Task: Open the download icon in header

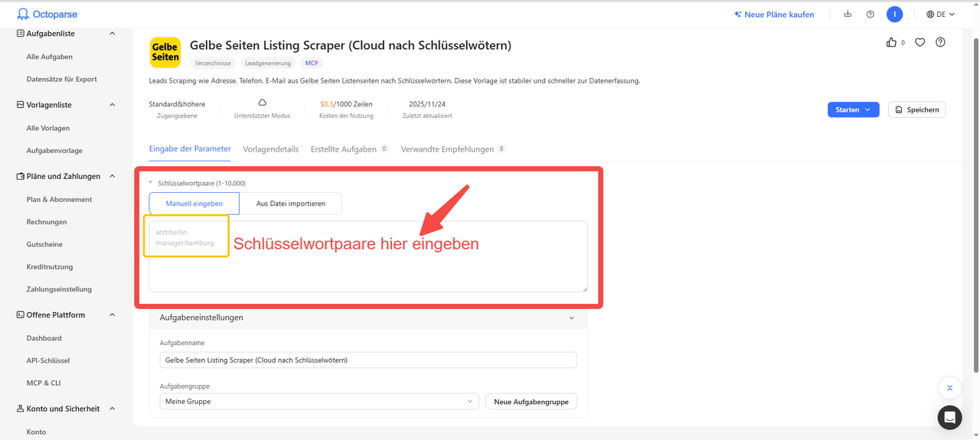Action: click(x=848, y=14)
